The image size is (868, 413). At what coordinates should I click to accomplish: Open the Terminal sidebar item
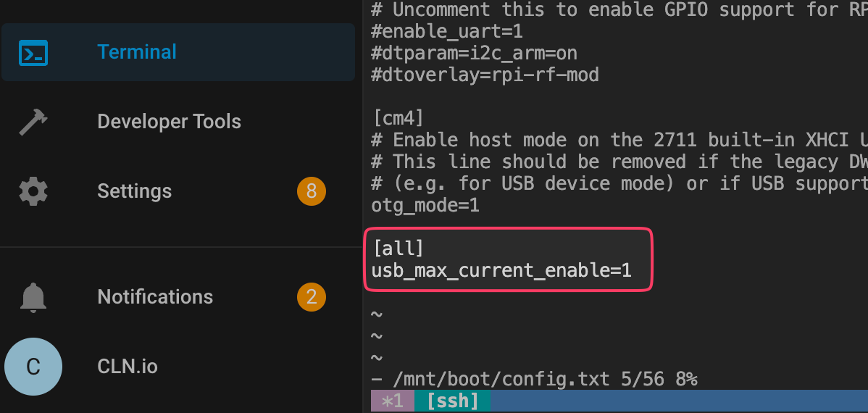click(x=178, y=52)
